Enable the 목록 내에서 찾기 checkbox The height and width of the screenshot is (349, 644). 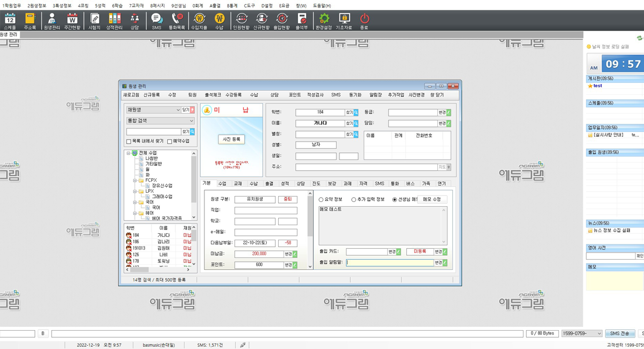pyautogui.click(x=129, y=142)
